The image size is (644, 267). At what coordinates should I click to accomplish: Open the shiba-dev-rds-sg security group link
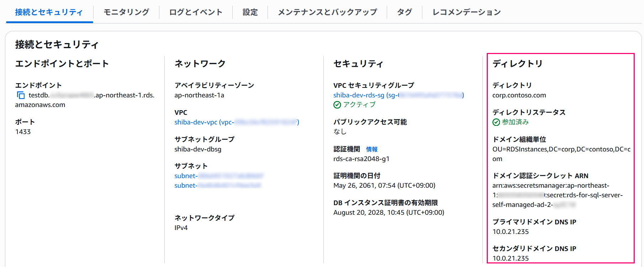398,95
